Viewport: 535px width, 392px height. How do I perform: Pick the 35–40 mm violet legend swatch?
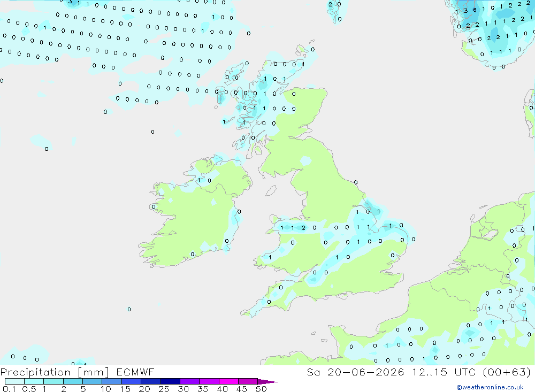(209, 381)
